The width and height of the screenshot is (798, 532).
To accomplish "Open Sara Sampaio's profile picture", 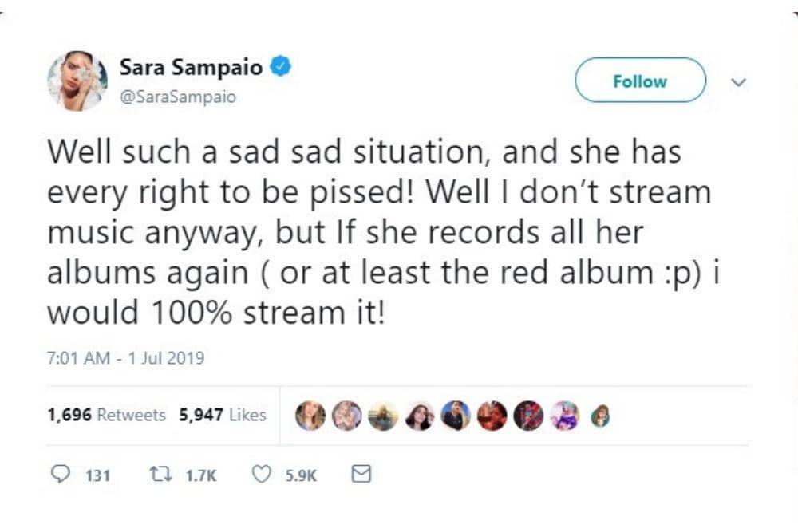I will [77, 81].
